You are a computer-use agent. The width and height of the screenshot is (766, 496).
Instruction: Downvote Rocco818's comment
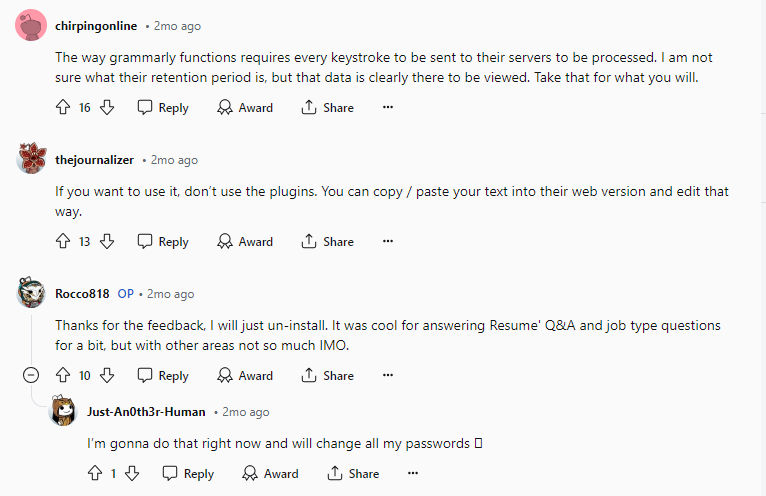pyautogui.click(x=107, y=375)
